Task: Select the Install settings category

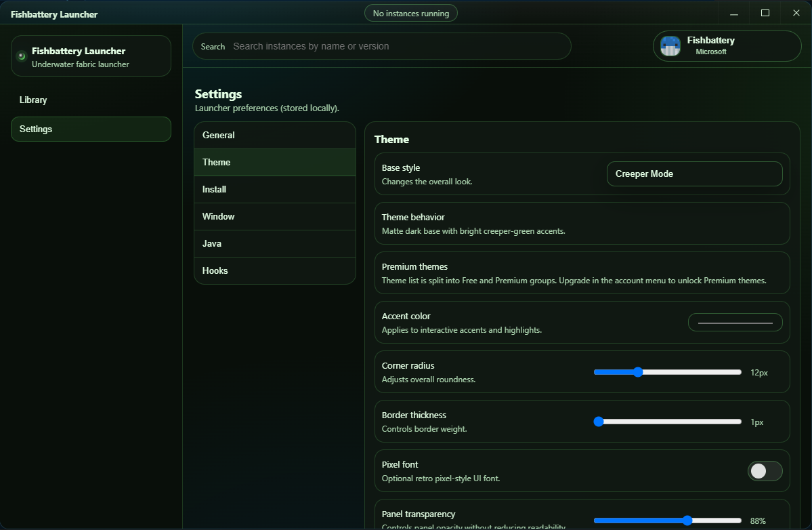Action: pos(274,189)
